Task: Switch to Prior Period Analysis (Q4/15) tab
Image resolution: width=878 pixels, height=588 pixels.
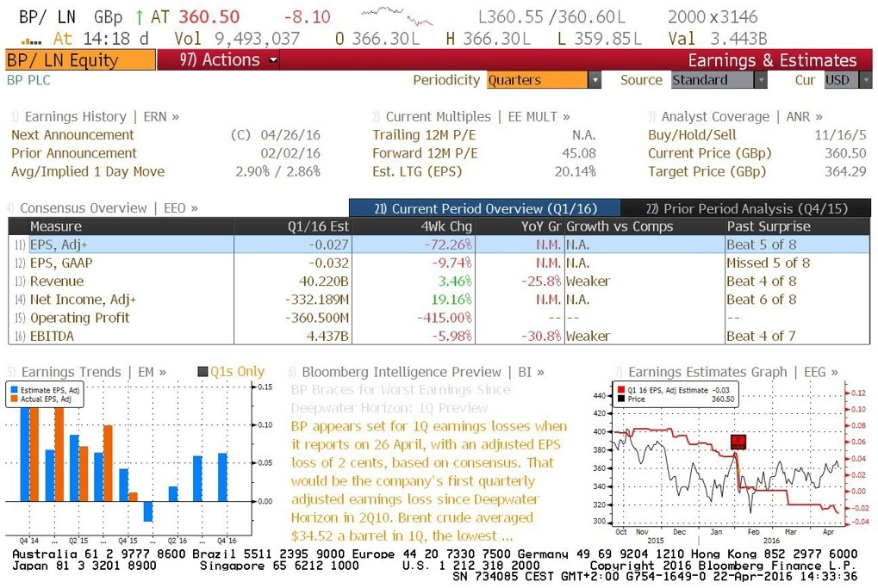Action: coord(746,208)
